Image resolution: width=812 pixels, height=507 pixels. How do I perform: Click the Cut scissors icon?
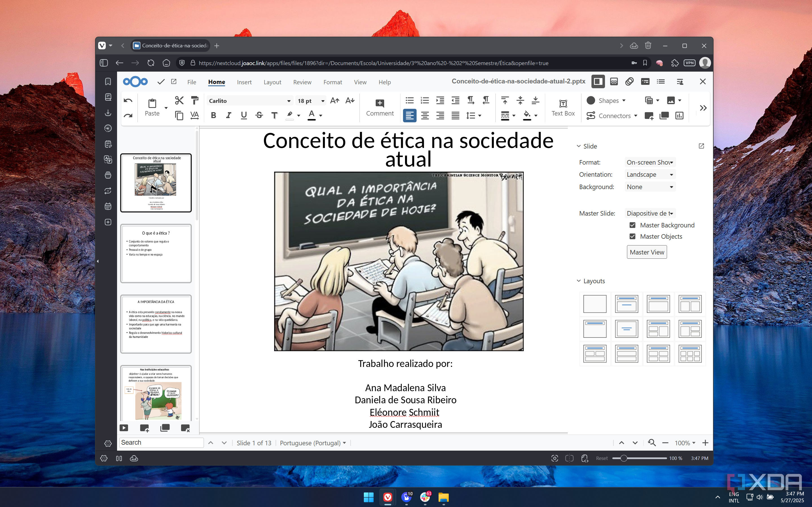coord(179,100)
